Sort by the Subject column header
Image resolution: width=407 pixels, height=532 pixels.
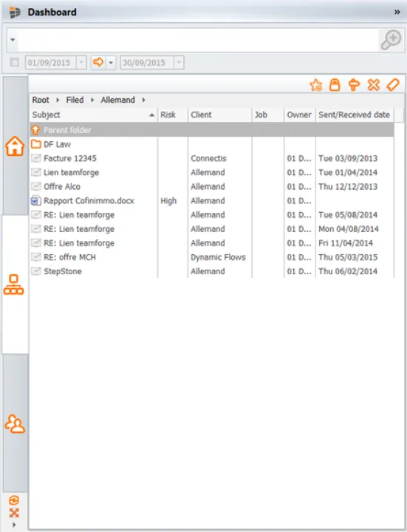point(93,115)
